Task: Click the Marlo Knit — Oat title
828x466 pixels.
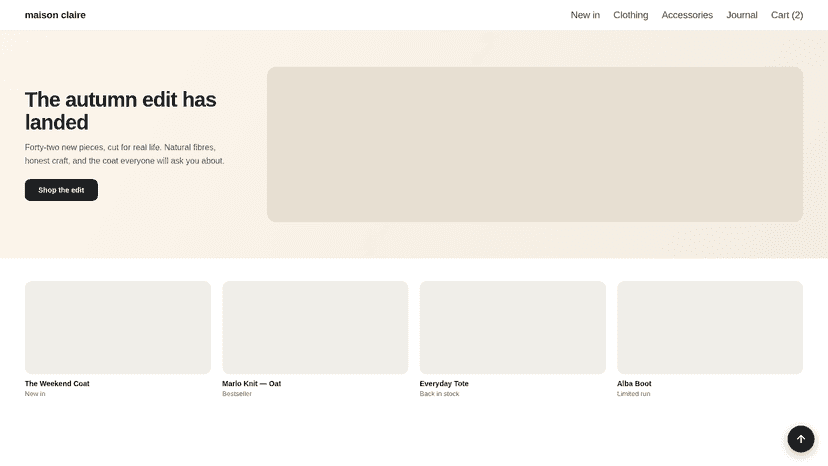Action: point(251,384)
